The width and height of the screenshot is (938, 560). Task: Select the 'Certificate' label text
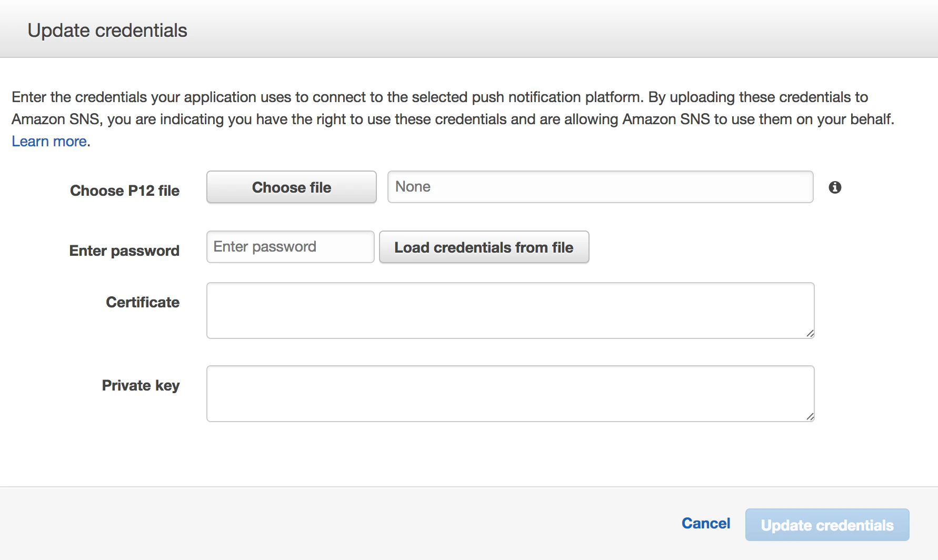143,302
